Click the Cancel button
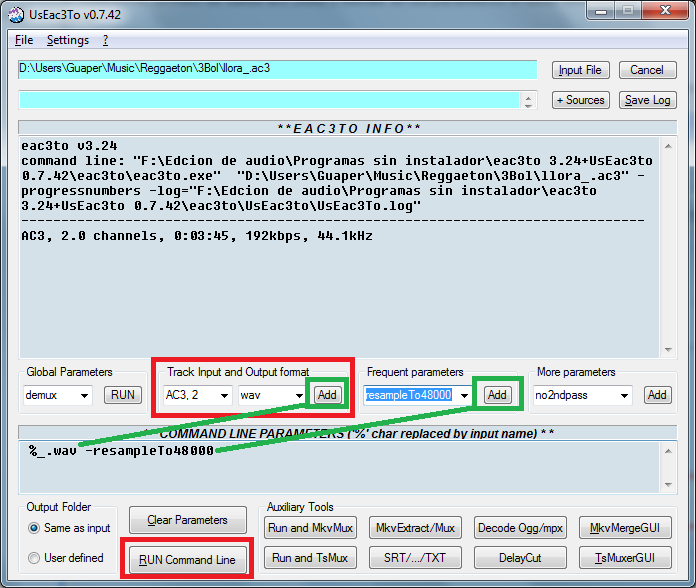 point(648,70)
